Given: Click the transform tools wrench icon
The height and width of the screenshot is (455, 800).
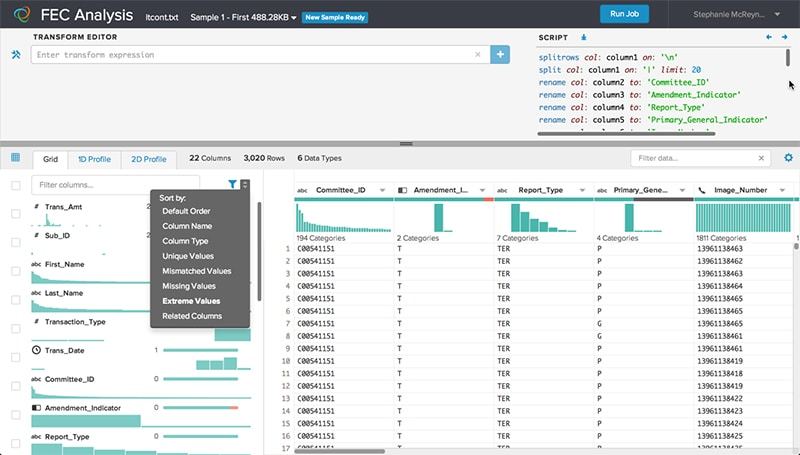Looking at the screenshot, I should click(16, 54).
